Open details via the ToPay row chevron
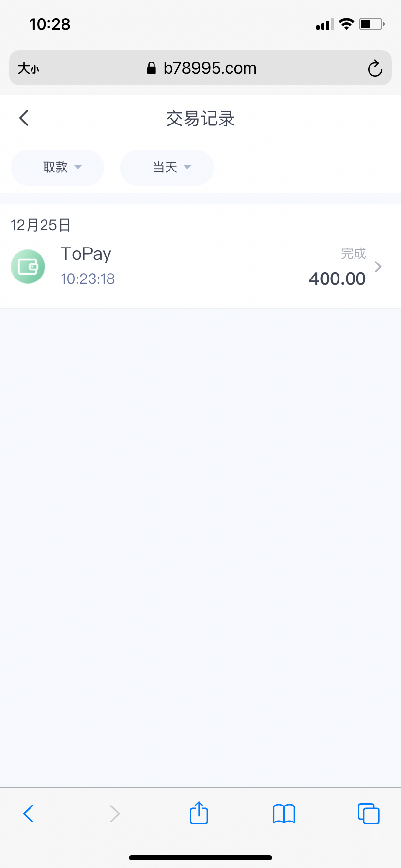 378,266
